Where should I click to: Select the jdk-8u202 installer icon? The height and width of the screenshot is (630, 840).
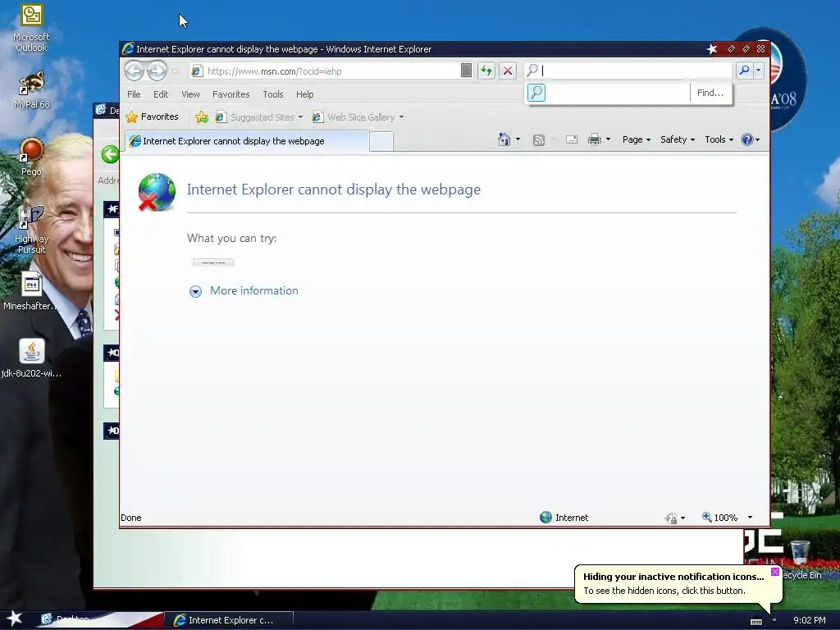[x=31, y=358]
